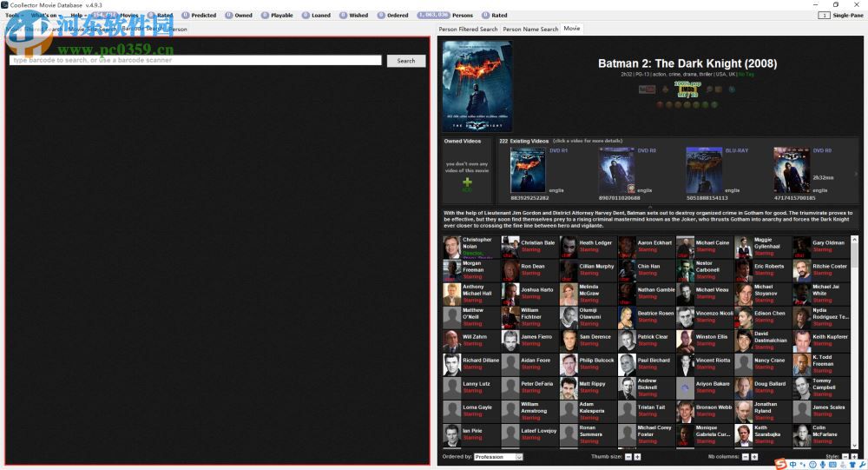This screenshot has width=868, height=470.
Task: Click Sogou input method S icon
Action: (780, 465)
